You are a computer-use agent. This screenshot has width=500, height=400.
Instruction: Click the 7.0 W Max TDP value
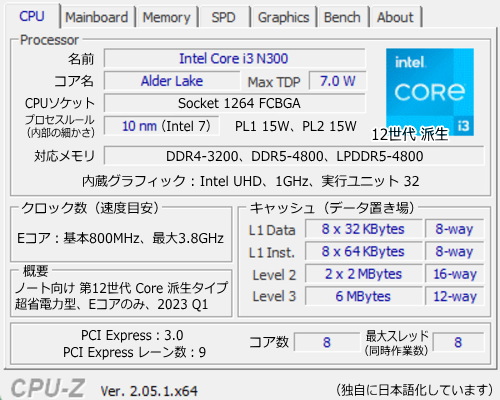(x=337, y=81)
